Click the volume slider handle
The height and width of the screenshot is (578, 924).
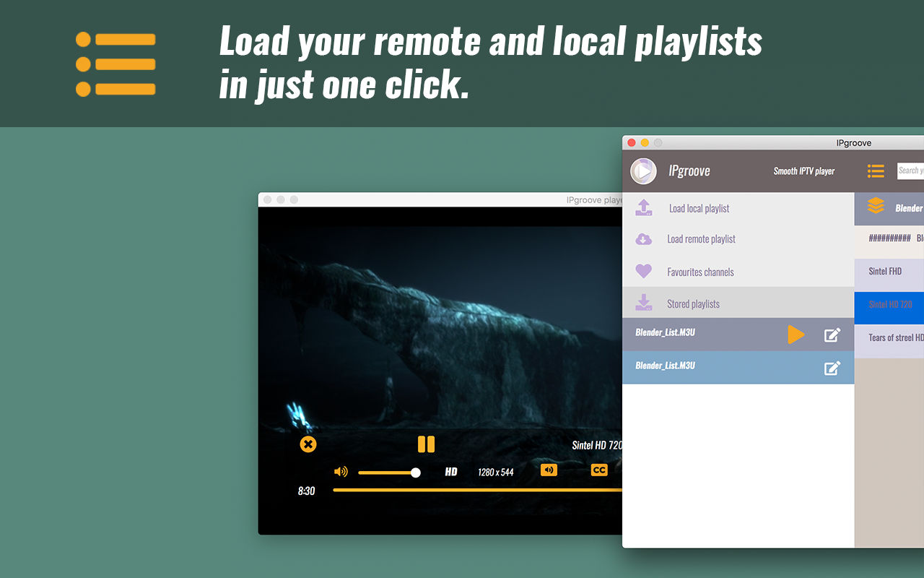416,473
